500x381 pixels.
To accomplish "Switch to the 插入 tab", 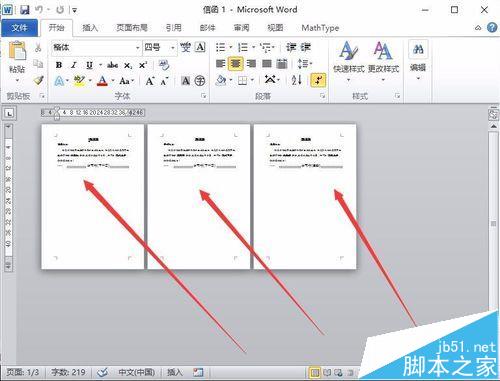I will [x=90, y=28].
